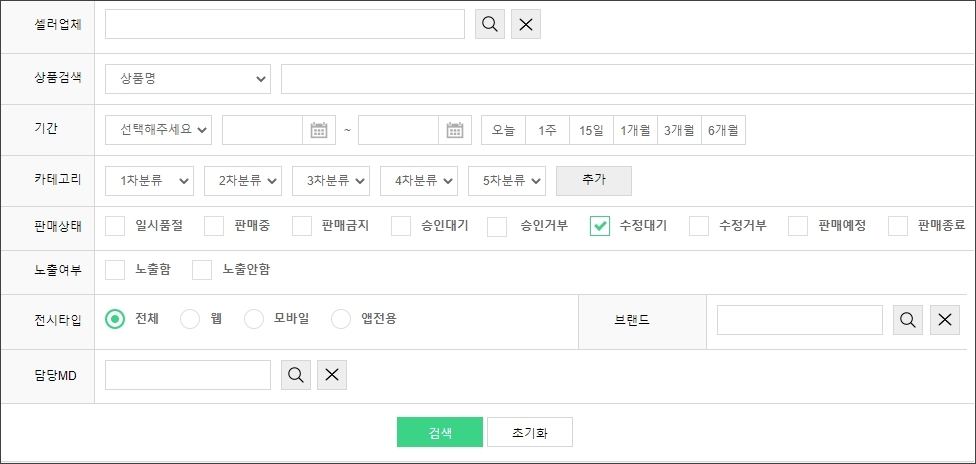Open the 1차분류 category dropdown
This screenshot has width=976, height=464.
[150, 181]
